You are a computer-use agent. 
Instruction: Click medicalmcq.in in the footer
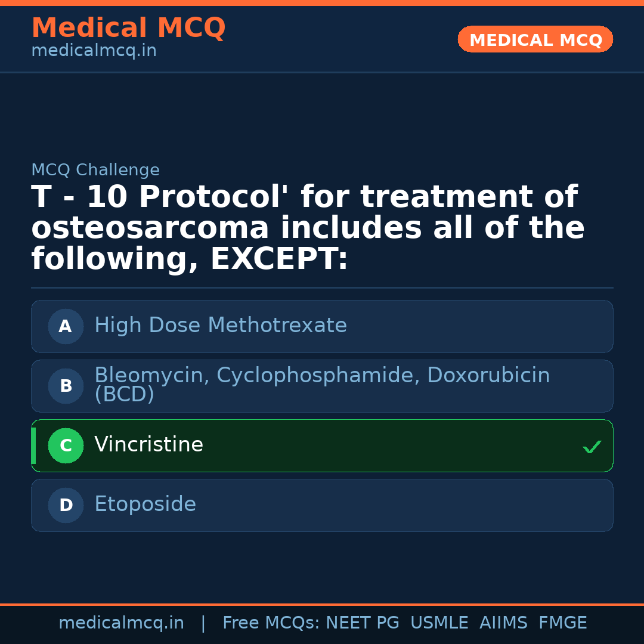[x=122, y=623]
